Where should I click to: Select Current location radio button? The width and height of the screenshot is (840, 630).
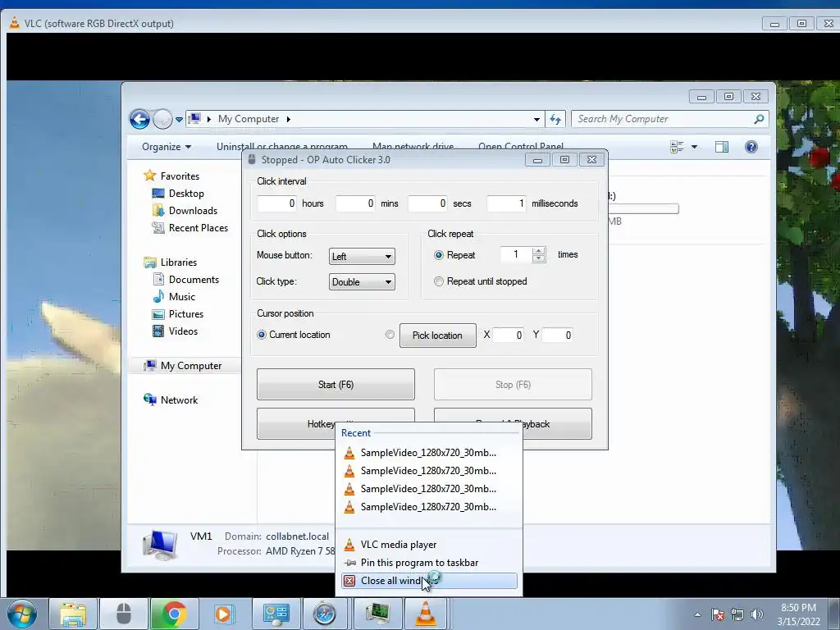262,335
